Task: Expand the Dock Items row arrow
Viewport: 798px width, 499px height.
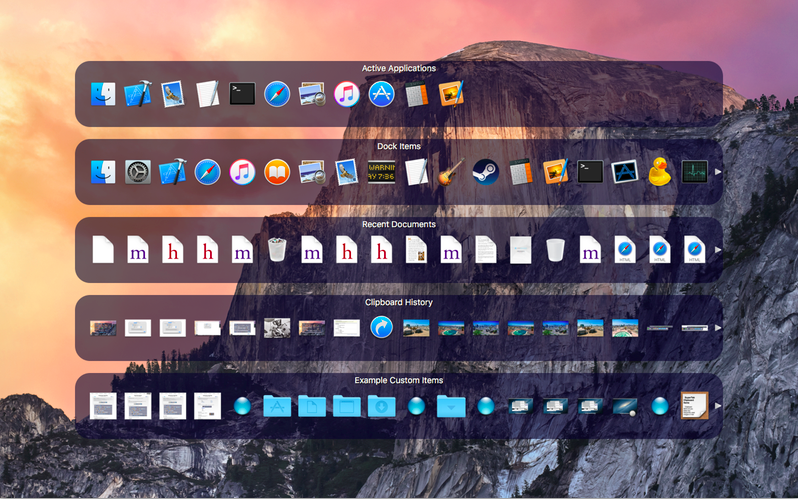Action: point(718,172)
